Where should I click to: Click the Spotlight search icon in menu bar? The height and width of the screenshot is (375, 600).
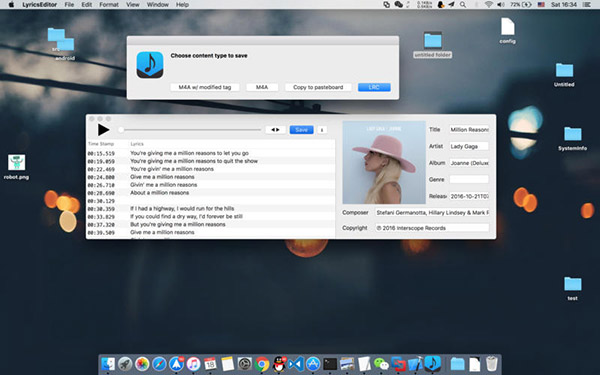(463, 5)
